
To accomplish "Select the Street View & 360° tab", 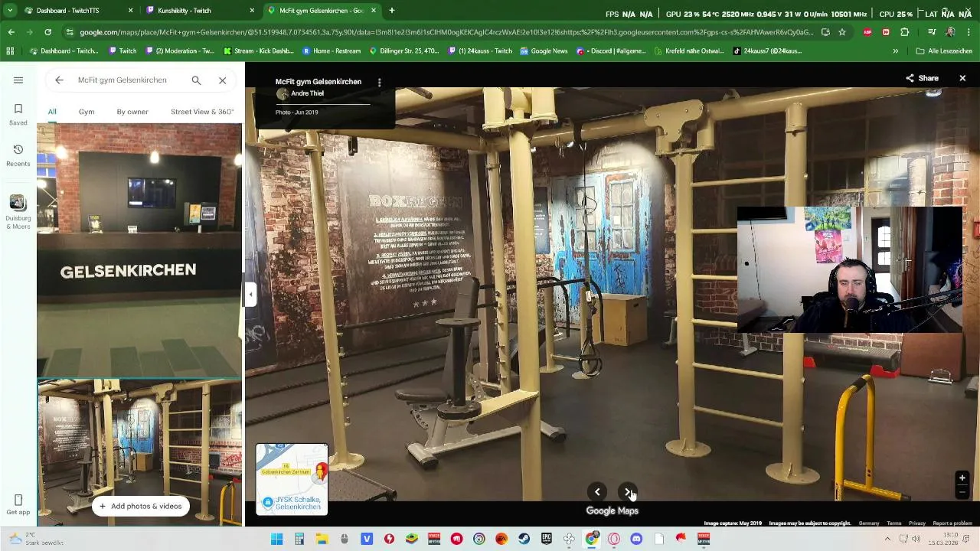I will click(x=202, y=112).
